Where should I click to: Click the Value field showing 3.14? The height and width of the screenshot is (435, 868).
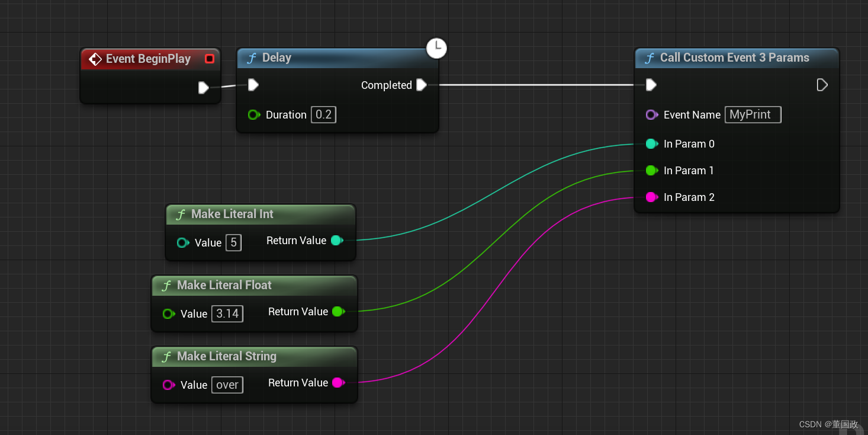227,314
